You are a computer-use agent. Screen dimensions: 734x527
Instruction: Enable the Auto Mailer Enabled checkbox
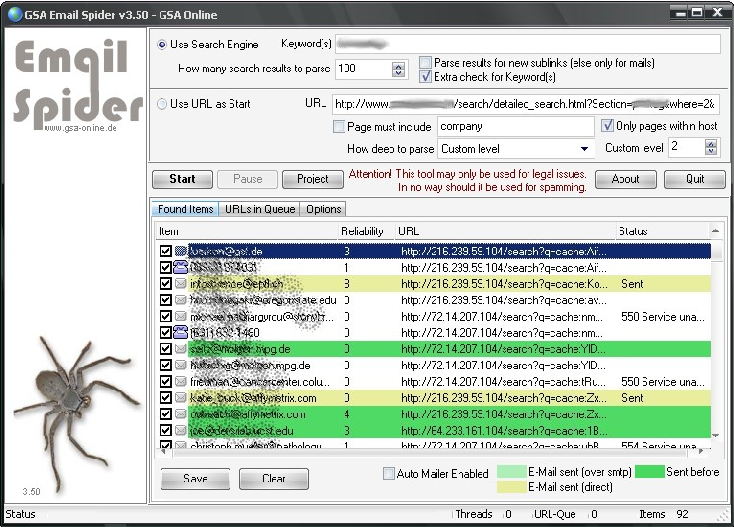click(x=389, y=474)
